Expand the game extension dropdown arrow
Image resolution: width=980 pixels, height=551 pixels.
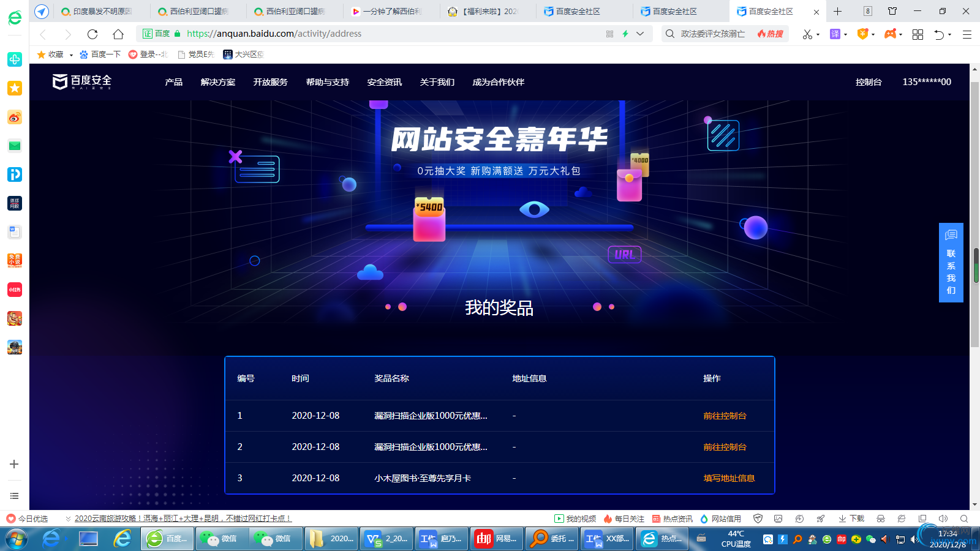click(901, 35)
